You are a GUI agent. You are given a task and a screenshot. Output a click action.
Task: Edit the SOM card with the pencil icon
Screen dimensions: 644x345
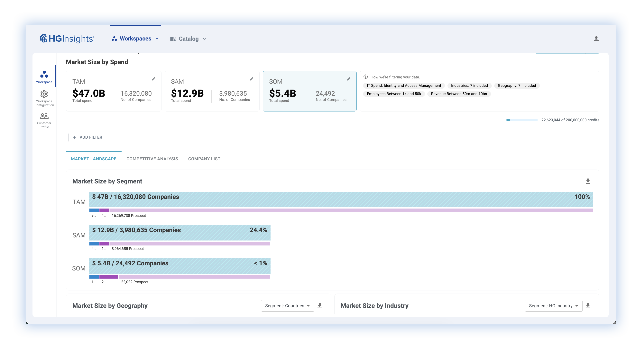coord(348,79)
